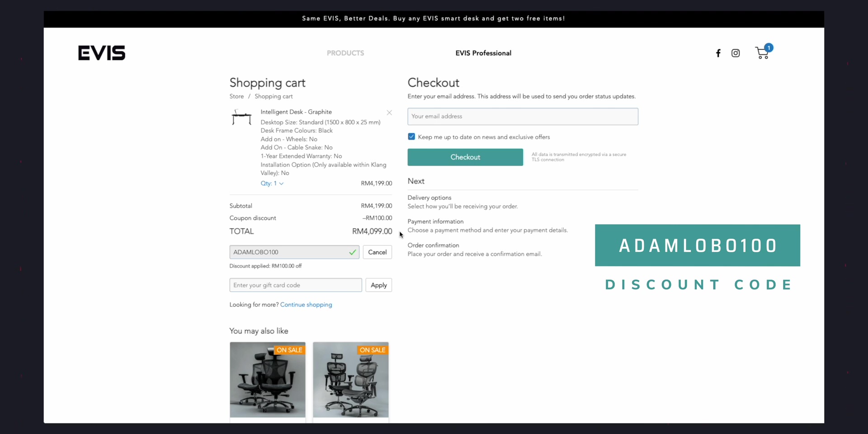Cancel the applied ADAMLOBO100 coupon
This screenshot has width=868, height=434.
[377, 252]
